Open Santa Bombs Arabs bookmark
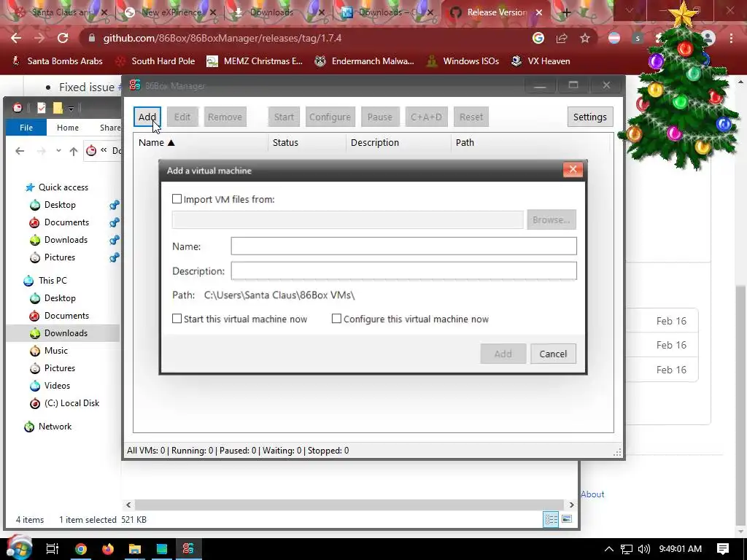This screenshot has width=747, height=560. tap(57, 61)
